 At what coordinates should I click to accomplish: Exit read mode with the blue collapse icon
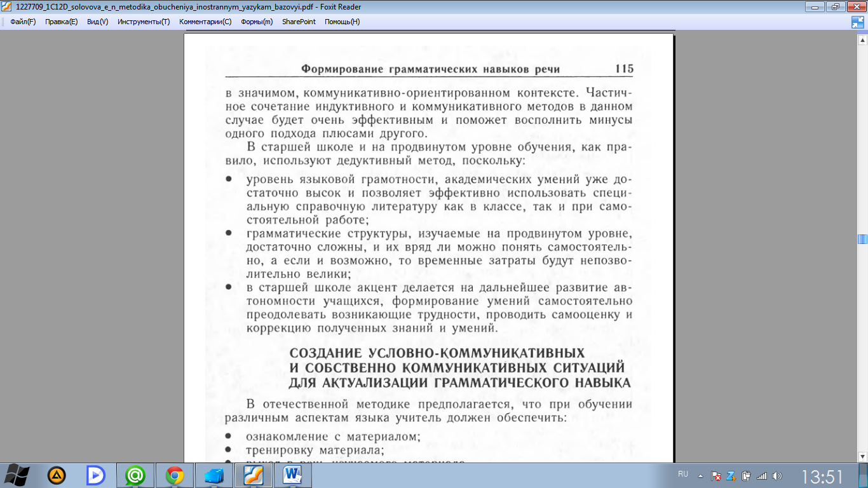858,22
